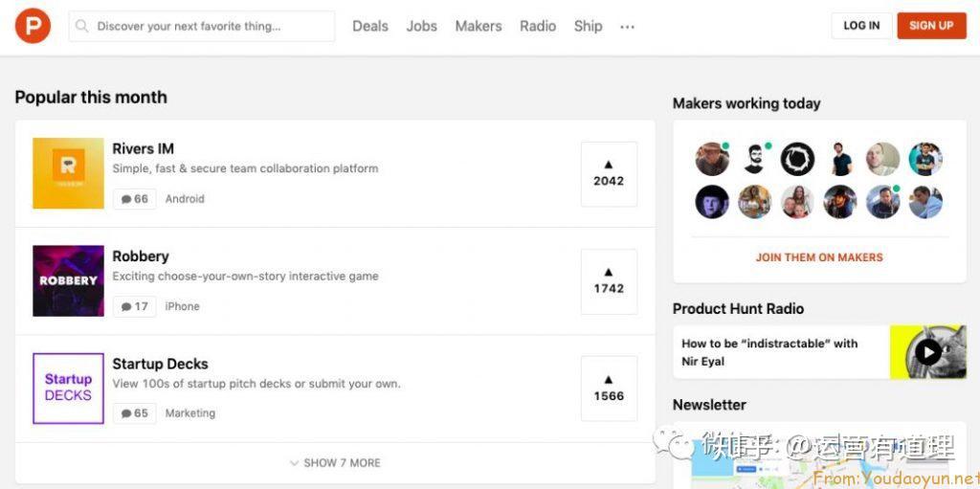Click Rivers IM description text
This screenshot has width=980, height=489.
pyautogui.click(x=245, y=168)
